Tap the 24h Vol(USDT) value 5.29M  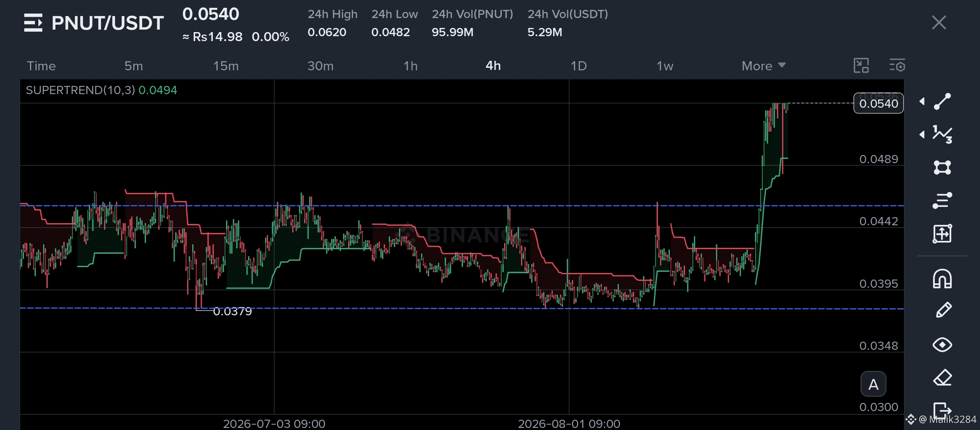coord(545,32)
